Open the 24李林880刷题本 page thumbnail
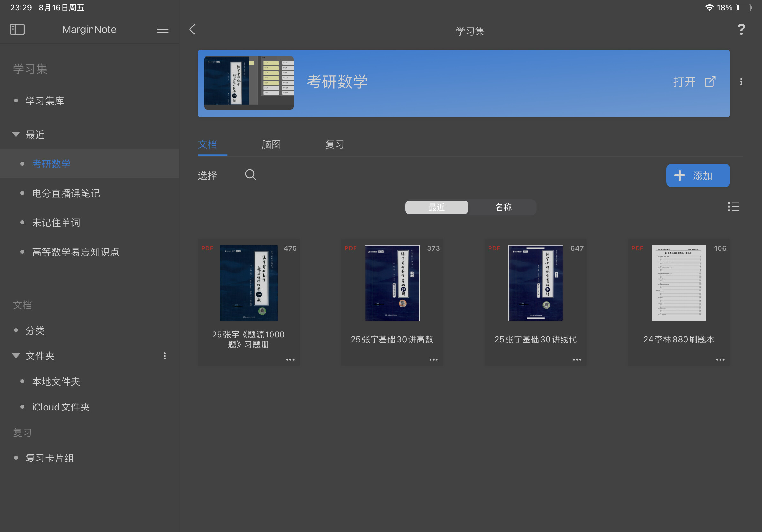 point(679,283)
